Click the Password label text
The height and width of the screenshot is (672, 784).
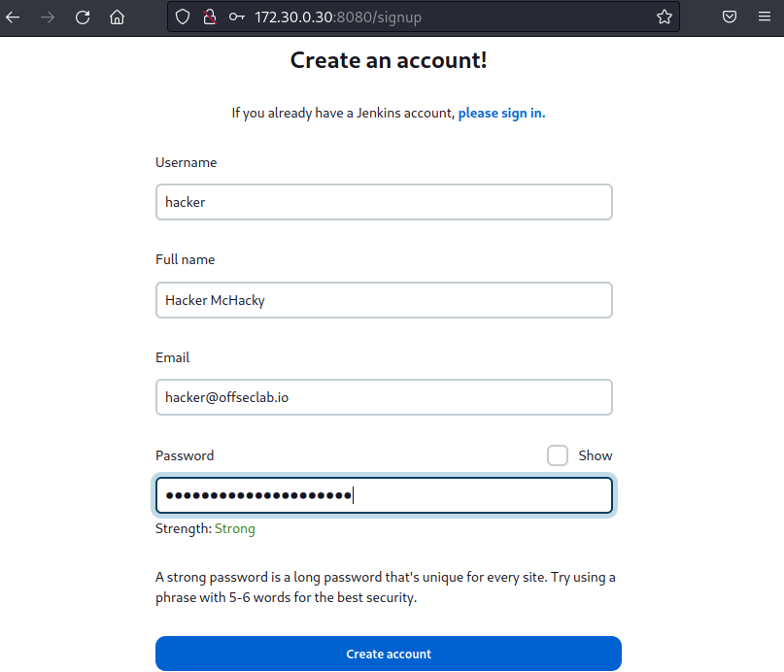coord(185,455)
